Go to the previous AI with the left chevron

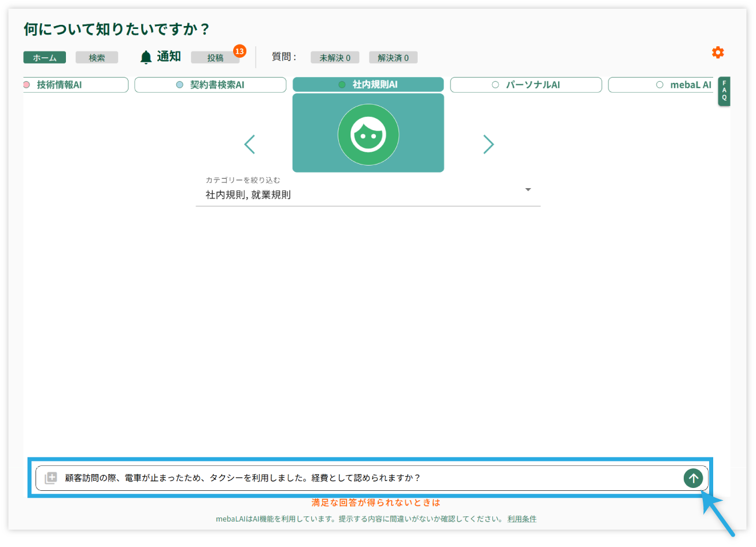249,144
